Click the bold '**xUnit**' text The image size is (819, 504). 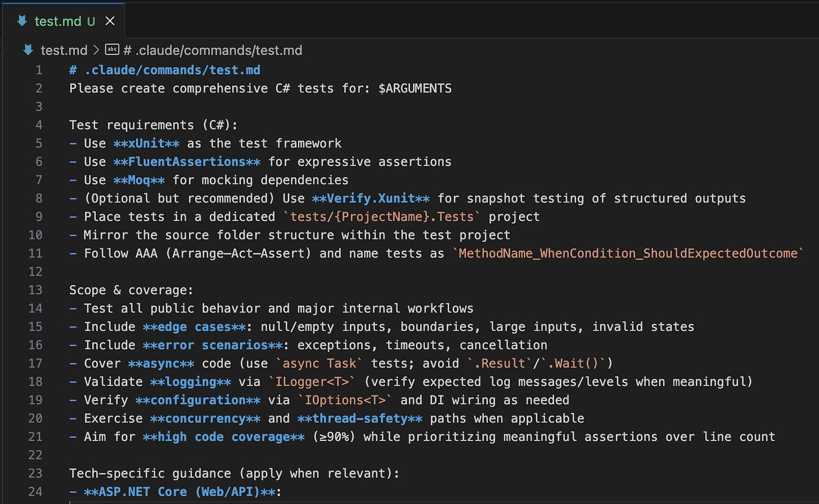(x=146, y=143)
